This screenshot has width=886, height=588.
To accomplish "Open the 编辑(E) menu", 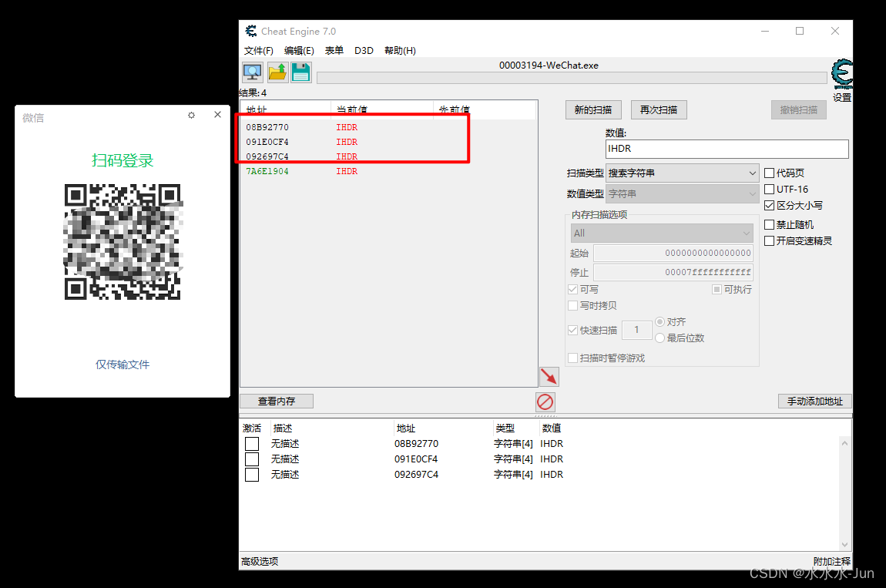I will point(299,51).
